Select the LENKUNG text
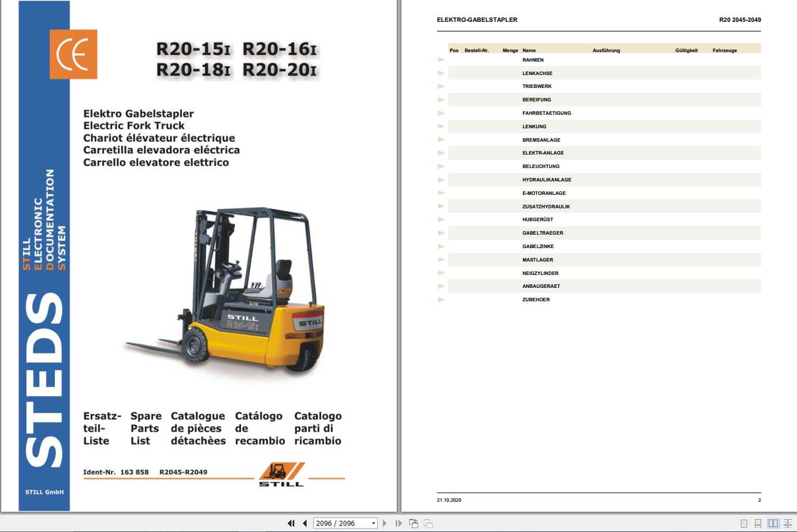The height and width of the screenshot is (532, 797). coord(534,127)
